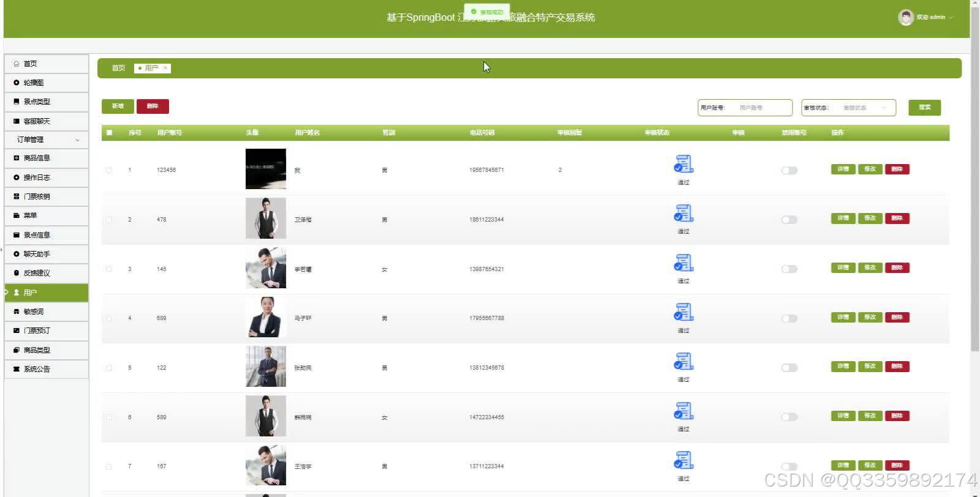
Task: Toggle the disable-account switch for user 145
Action: pos(789,269)
